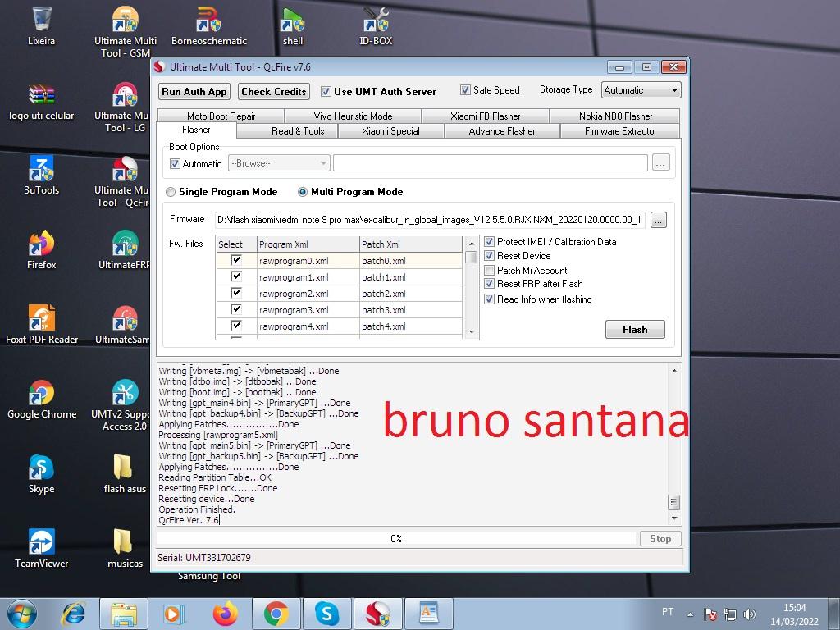
Task: Open UMTv2 Support Access 2.0 shortcut
Action: click(x=122, y=405)
